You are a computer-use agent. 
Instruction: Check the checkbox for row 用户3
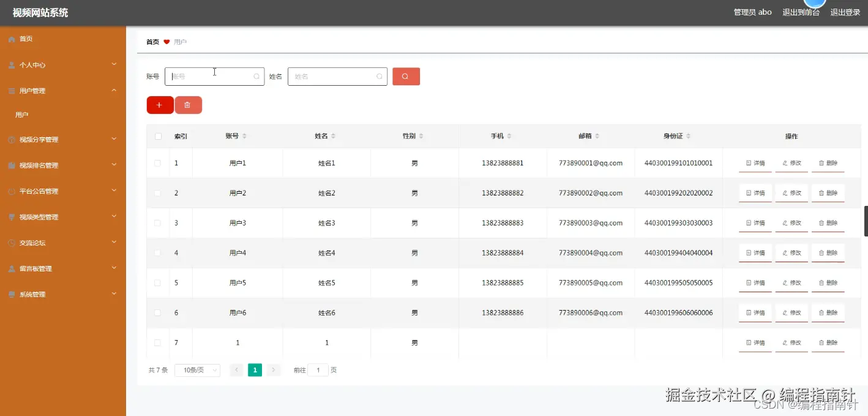[158, 223]
